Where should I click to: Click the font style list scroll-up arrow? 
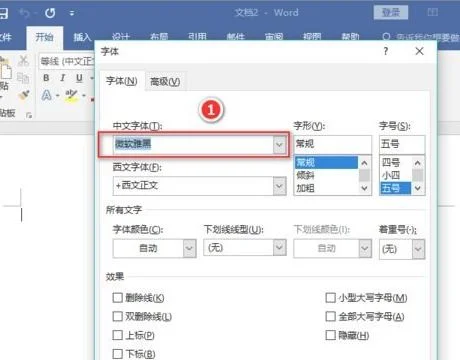(x=364, y=163)
